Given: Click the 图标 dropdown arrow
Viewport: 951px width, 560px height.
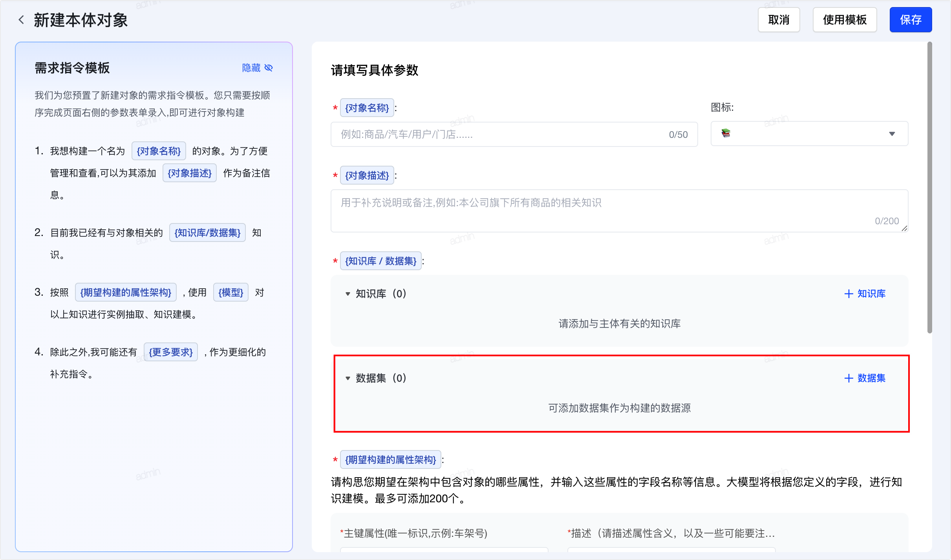Looking at the screenshot, I should pyautogui.click(x=892, y=134).
